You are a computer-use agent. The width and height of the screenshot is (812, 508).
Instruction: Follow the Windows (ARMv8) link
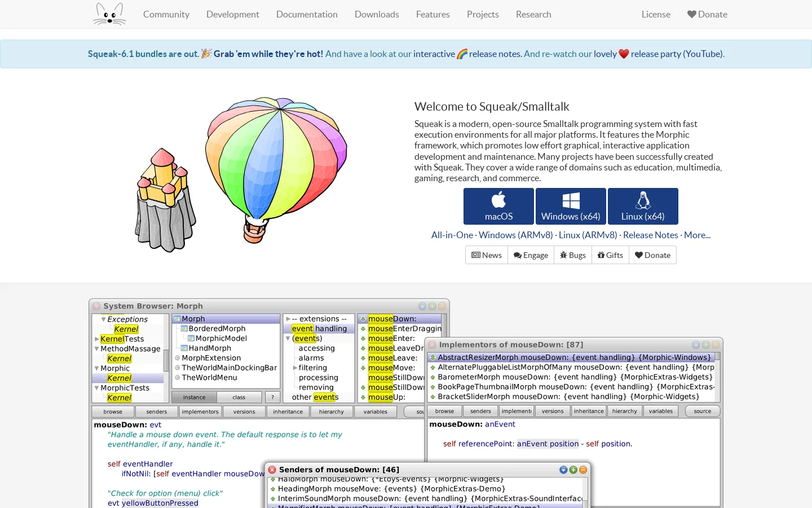516,235
